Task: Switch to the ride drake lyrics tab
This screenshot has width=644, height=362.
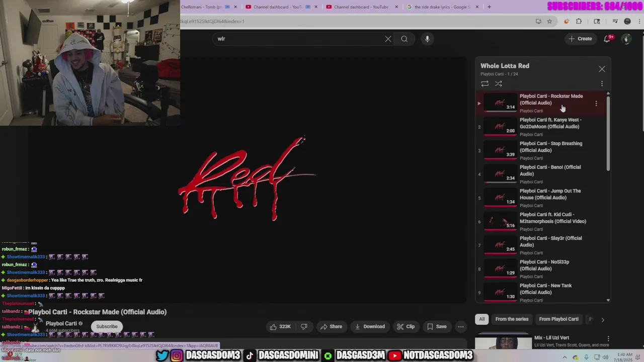Action: [443, 7]
